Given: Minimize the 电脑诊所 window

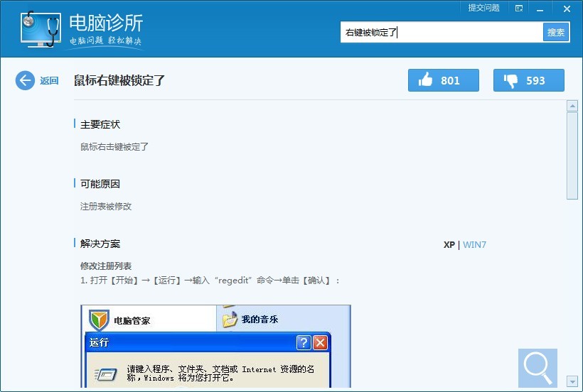Looking at the screenshot, I should click(540, 9).
